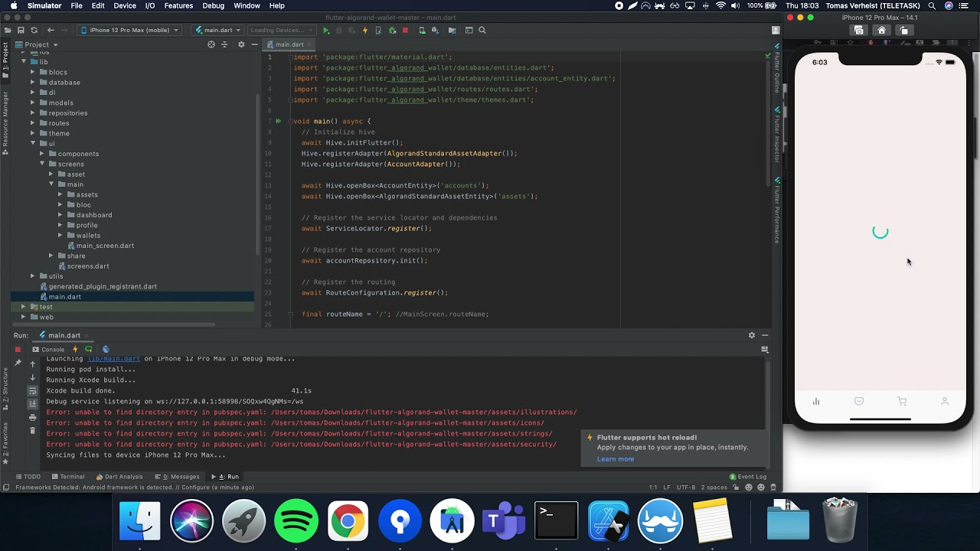Tap the wallet tab icon in iPhone app

click(859, 402)
